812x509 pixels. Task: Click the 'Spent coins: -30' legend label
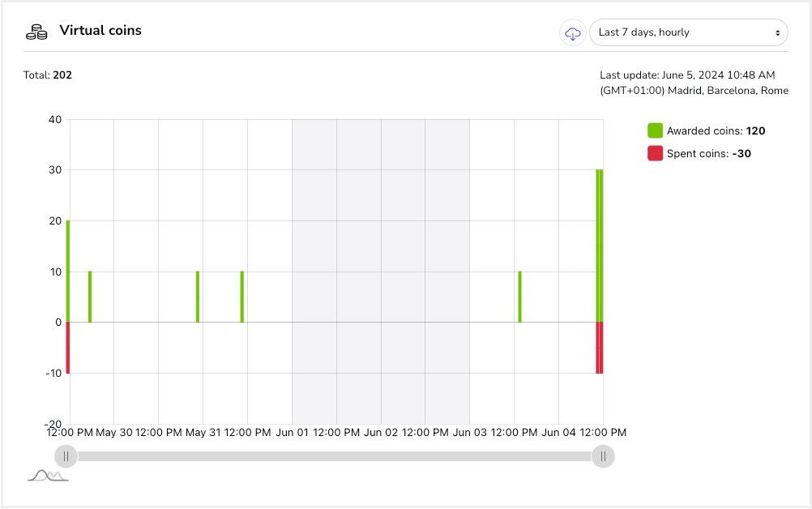708,154
